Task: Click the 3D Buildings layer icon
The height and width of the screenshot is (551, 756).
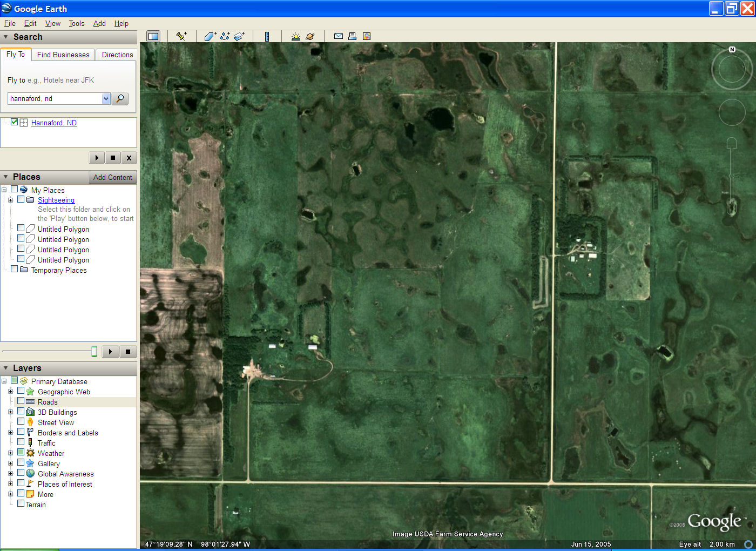Action: (x=30, y=412)
